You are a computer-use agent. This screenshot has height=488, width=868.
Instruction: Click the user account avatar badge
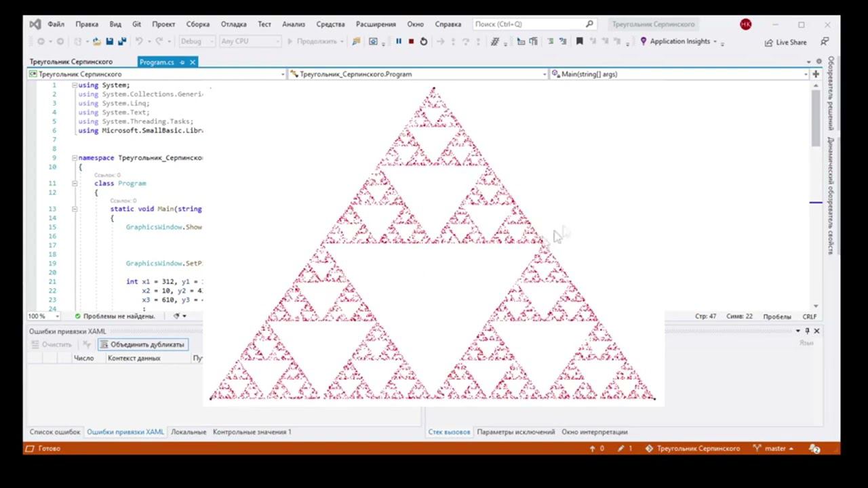click(746, 24)
